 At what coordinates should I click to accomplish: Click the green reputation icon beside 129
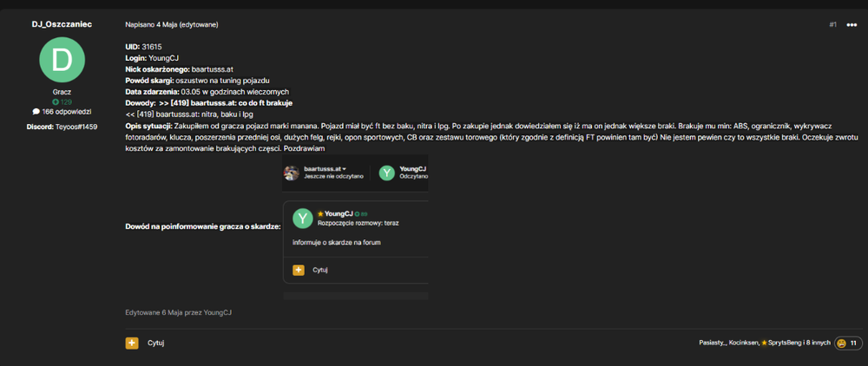click(56, 102)
